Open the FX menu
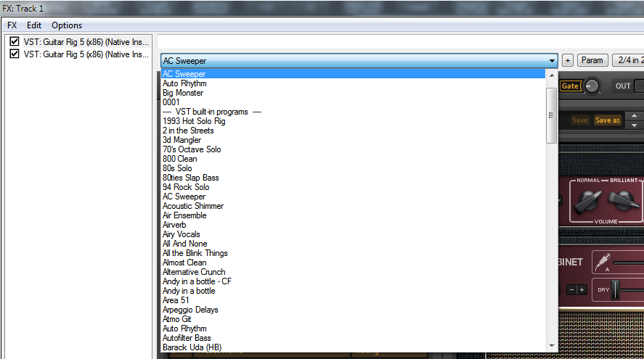The width and height of the screenshot is (644, 359). click(x=12, y=25)
